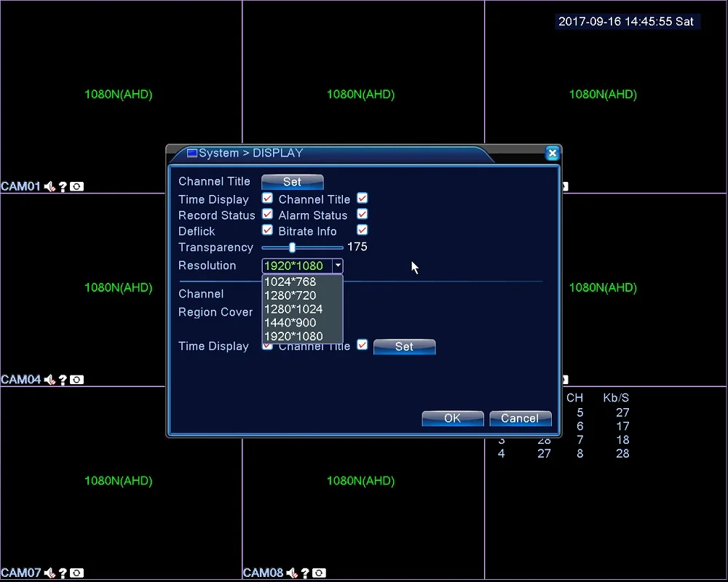Collapse the Resolution dropdown via its arrow

[338, 266]
